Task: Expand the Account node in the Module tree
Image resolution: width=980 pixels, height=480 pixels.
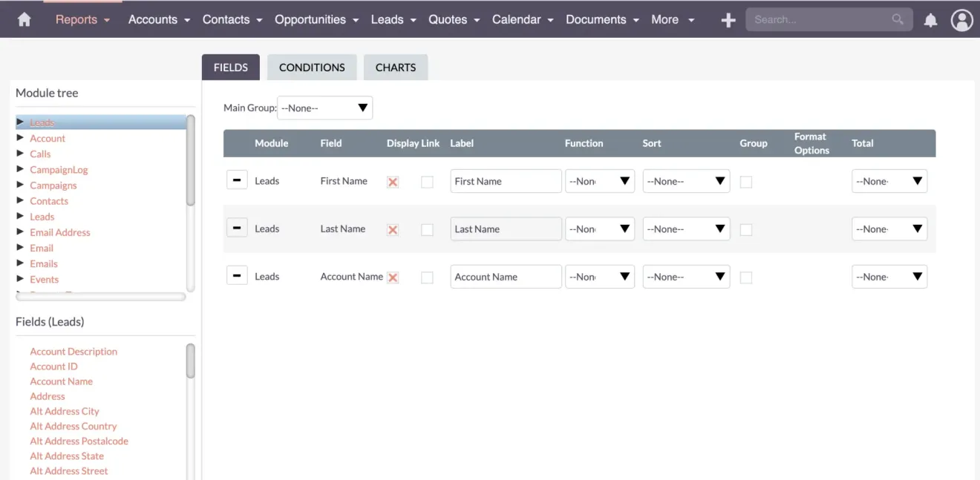Action: [20, 138]
